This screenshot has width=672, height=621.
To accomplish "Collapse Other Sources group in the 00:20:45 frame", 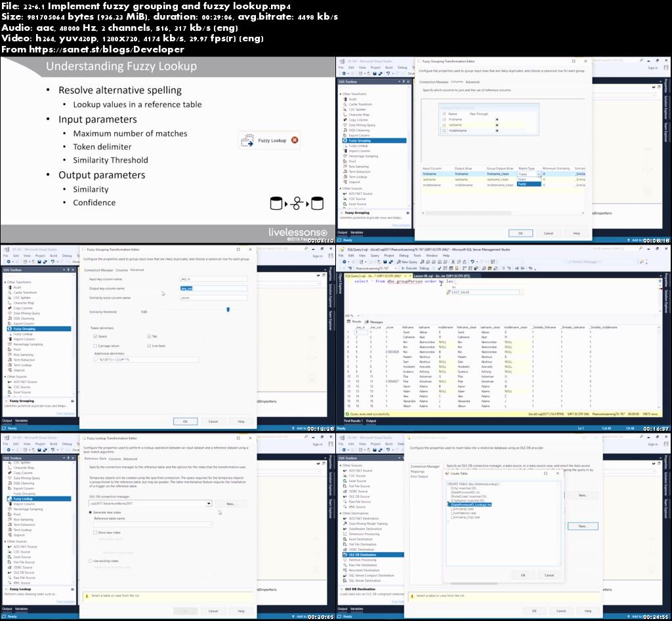I will (5, 542).
